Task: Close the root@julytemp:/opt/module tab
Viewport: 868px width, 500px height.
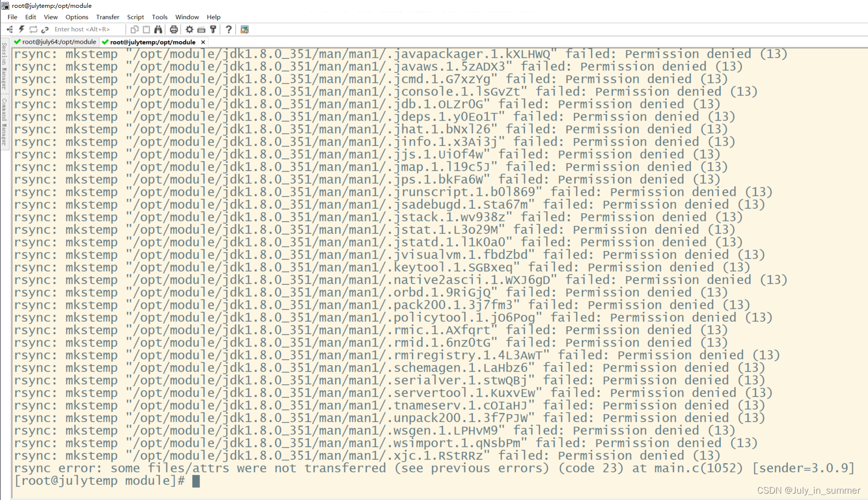Action: pyautogui.click(x=203, y=42)
